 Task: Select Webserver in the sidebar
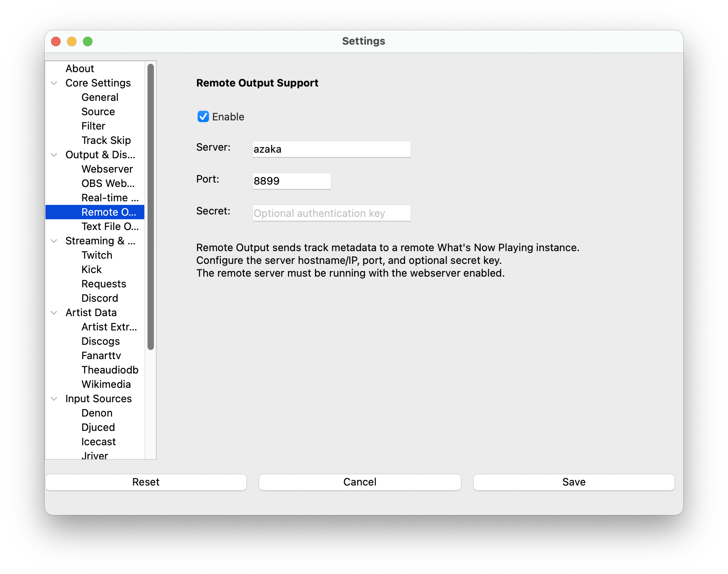(x=107, y=169)
